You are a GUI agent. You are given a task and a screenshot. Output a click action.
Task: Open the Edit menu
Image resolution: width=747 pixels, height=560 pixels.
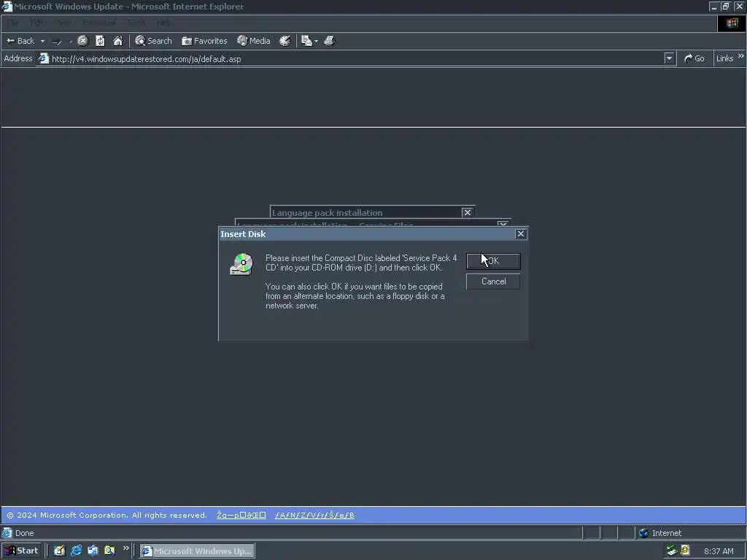[36, 23]
